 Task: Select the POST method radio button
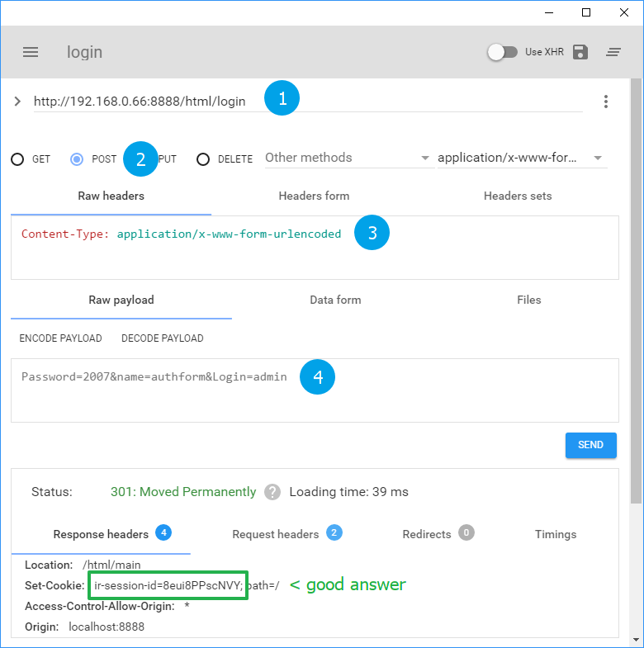(77, 159)
